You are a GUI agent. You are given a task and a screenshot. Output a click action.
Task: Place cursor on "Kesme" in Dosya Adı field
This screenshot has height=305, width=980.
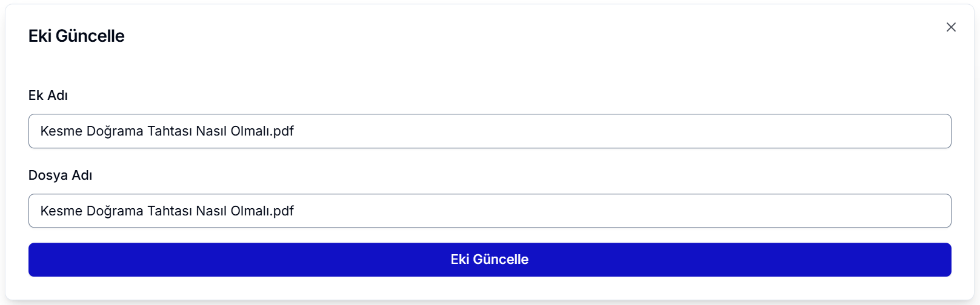(x=61, y=211)
